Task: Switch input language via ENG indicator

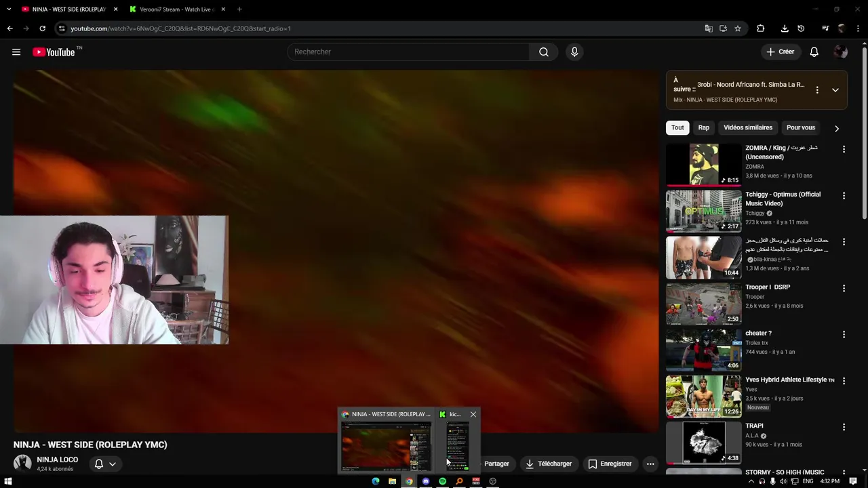Action: [807, 481]
